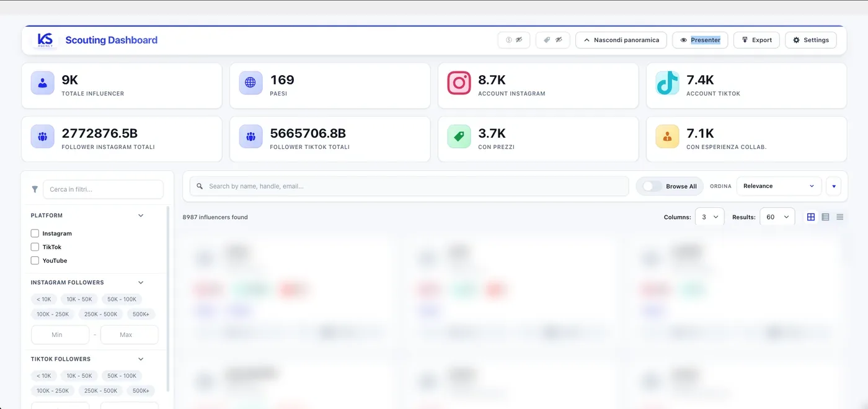Screen dimensions: 868x409
Task: Click the Scouting Dashboard title
Action: [112, 40]
